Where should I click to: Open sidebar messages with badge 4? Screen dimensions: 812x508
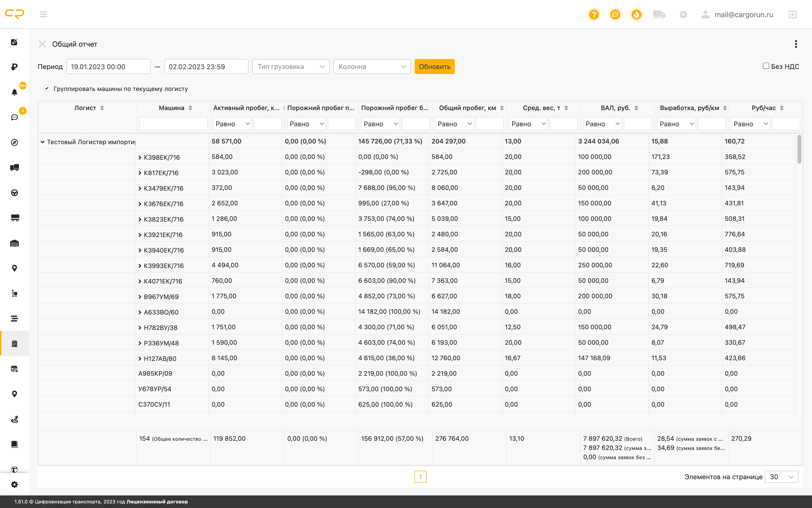click(x=14, y=117)
